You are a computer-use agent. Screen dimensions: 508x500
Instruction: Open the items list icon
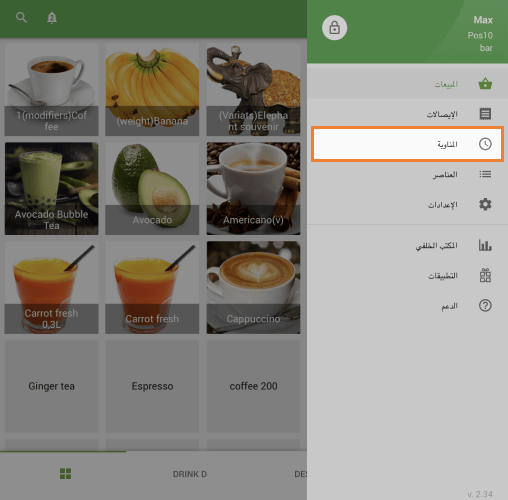tap(485, 174)
